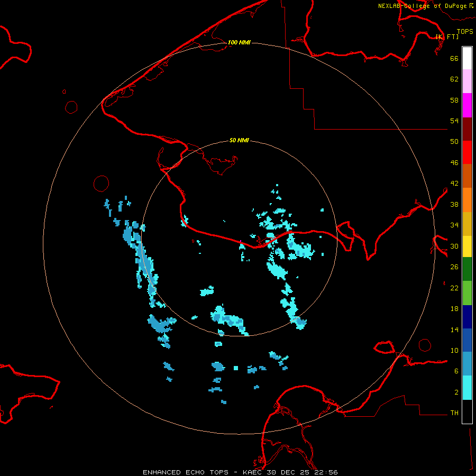
Task: Pick the dark orange legend segment
Action: pyautogui.click(x=467, y=176)
